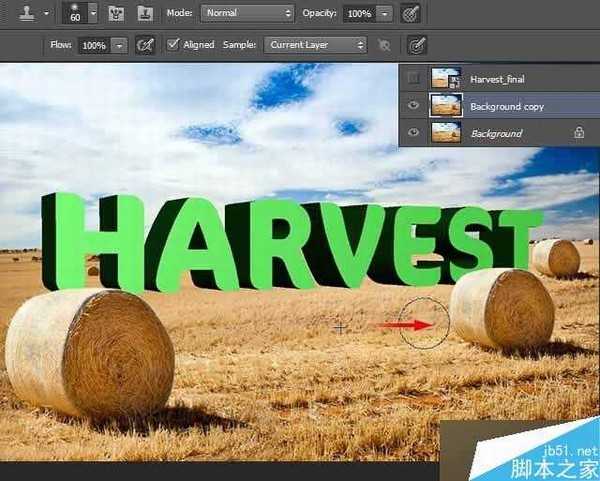Open the Opacity slider dropdown arrow
The height and width of the screenshot is (481, 600).
[385, 14]
